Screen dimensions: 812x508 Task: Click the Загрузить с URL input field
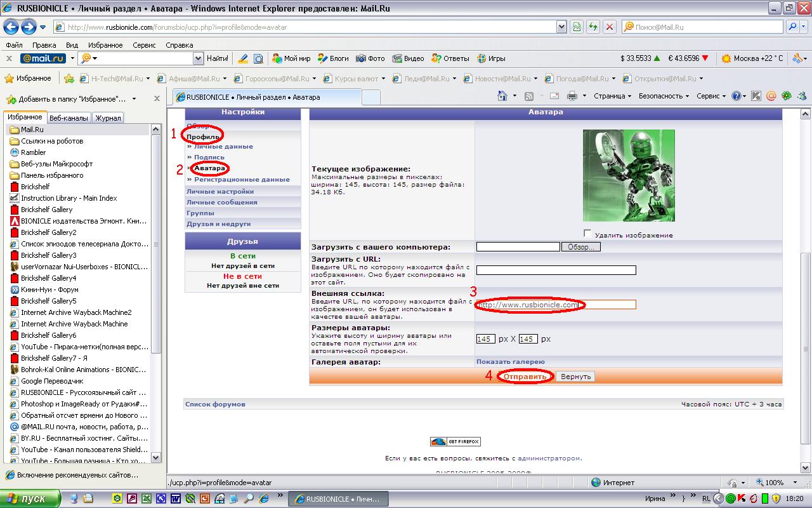tap(556, 271)
